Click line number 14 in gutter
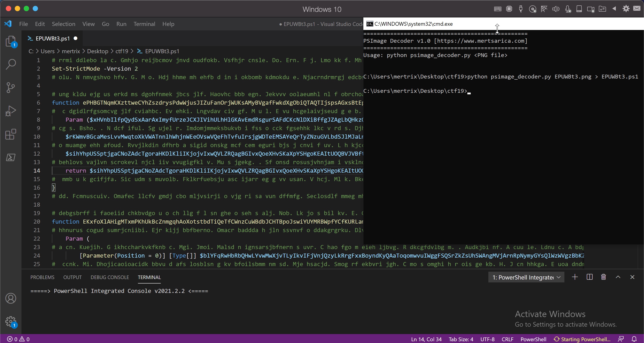The image size is (644, 343). 36,171
